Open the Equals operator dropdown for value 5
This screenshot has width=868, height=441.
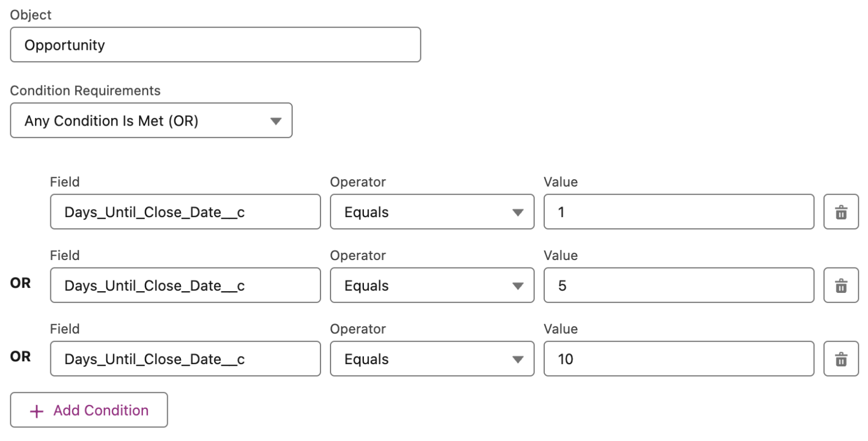click(432, 286)
